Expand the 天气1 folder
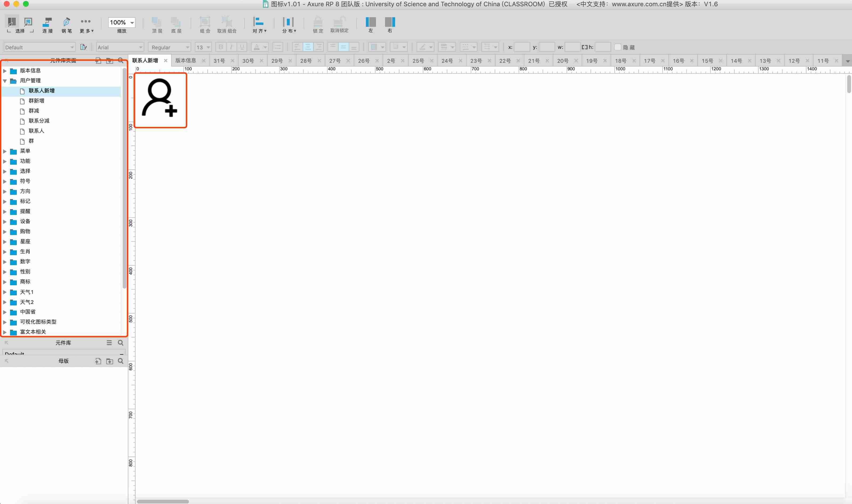Viewport: 852px width, 504px height. tap(5, 292)
